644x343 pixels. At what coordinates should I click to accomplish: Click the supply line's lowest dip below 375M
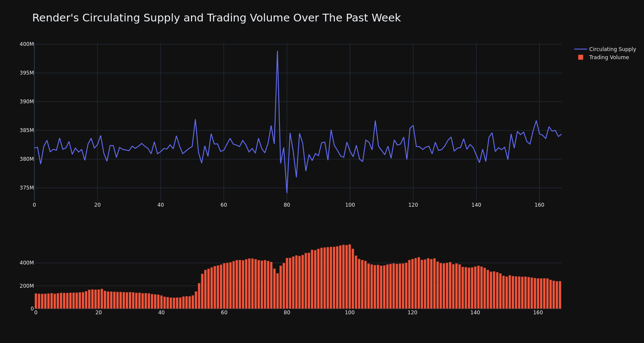point(287,193)
